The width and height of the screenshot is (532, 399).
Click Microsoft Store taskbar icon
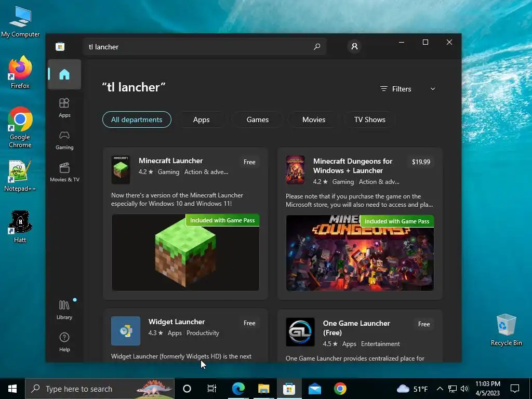click(289, 389)
